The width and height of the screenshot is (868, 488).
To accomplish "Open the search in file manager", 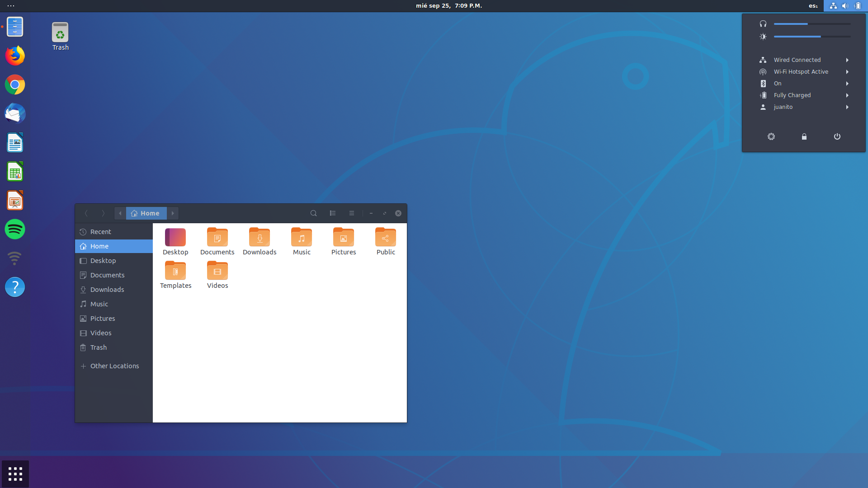I will coord(313,213).
